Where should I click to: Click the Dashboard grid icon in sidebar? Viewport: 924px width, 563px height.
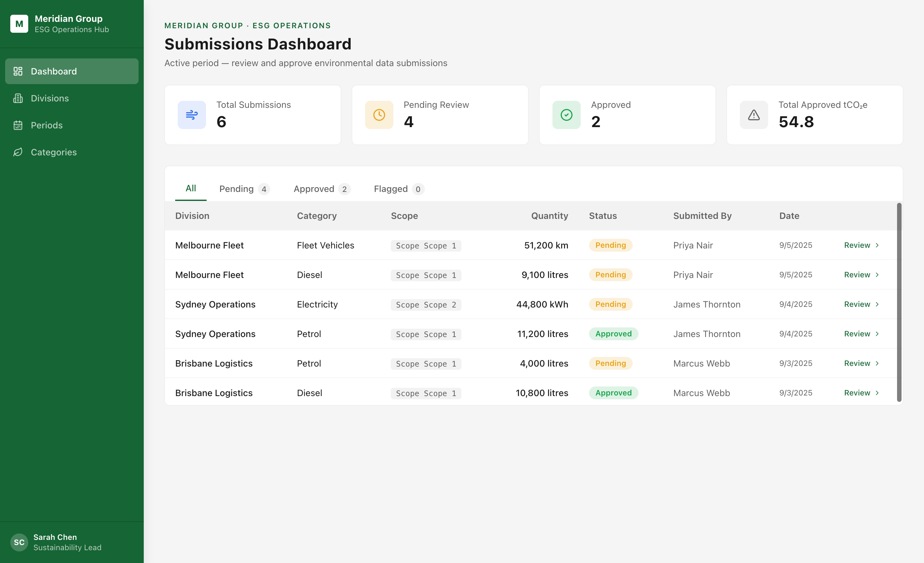point(18,71)
